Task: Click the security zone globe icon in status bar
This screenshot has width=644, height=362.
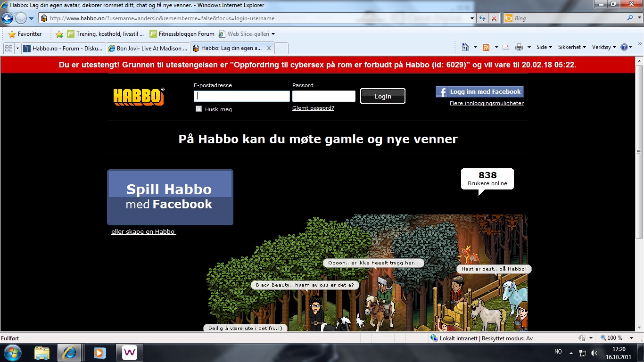Action: tap(434, 338)
